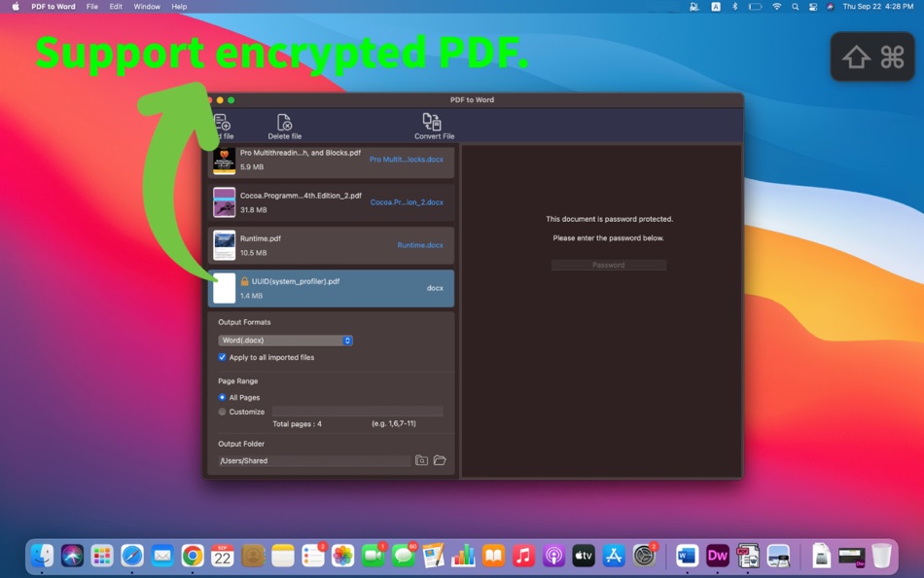
Task: Click the custom page range input field
Action: click(x=358, y=412)
